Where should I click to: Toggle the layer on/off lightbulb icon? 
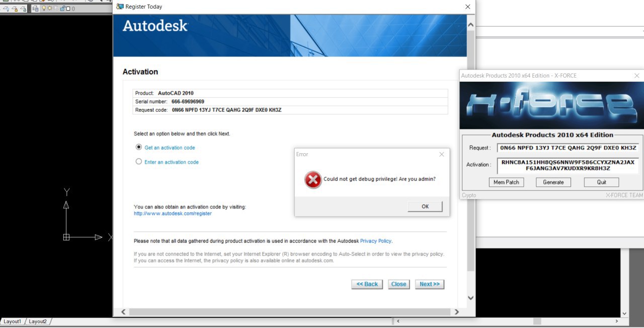44,9
